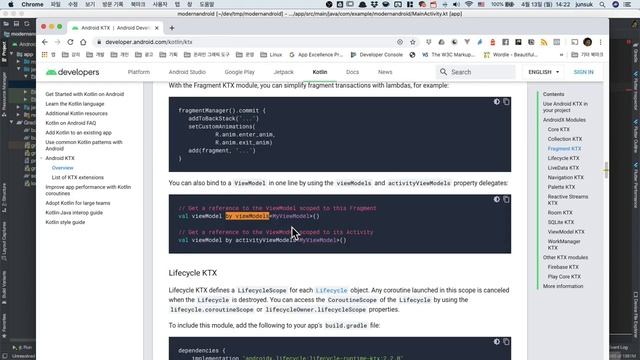This screenshot has width=640, height=360.
Task: Click SIGN IN link
Action: pyautogui.click(x=583, y=72)
